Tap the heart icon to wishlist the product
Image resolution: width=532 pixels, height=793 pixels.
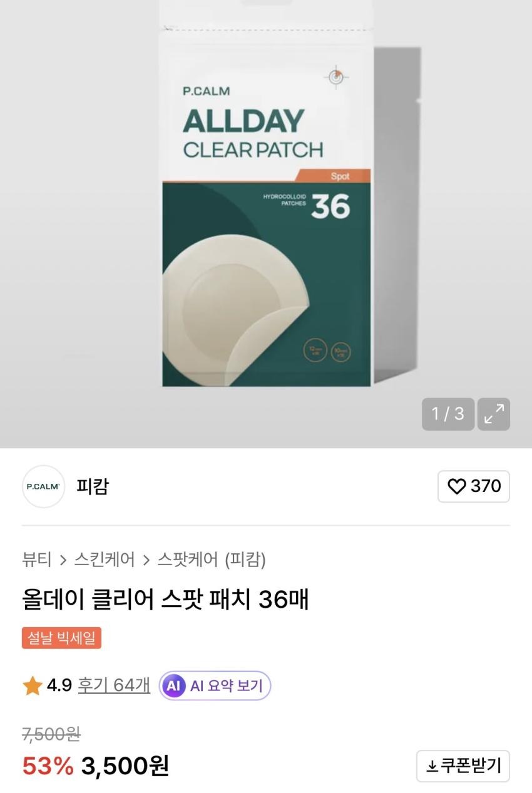click(x=458, y=486)
